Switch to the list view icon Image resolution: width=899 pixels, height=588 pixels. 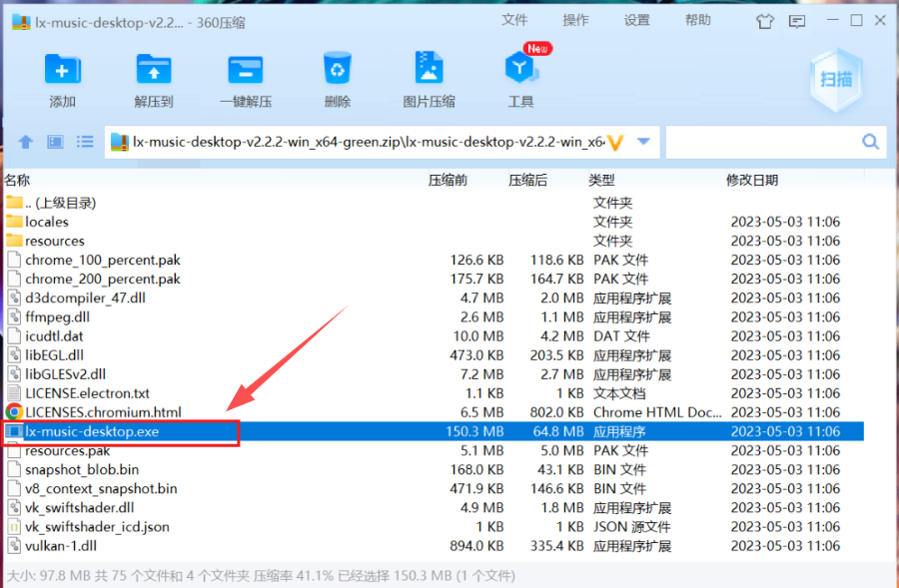click(x=85, y=142)
